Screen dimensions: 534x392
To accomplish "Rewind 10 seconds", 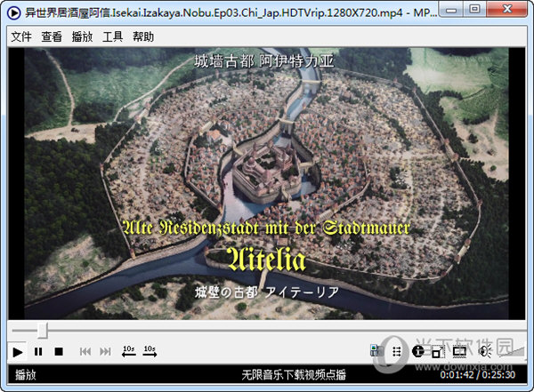I will tap(129, 351).
